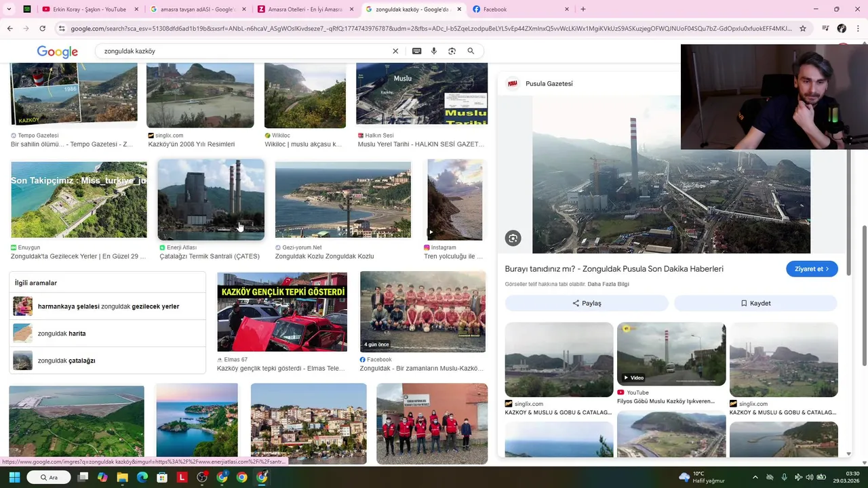Image resolution: width=868 pixels, height=488 pixels.
Task: Open Çatalağzı Termik Santrali thumbnail
Action: click(x=211, y=200)
